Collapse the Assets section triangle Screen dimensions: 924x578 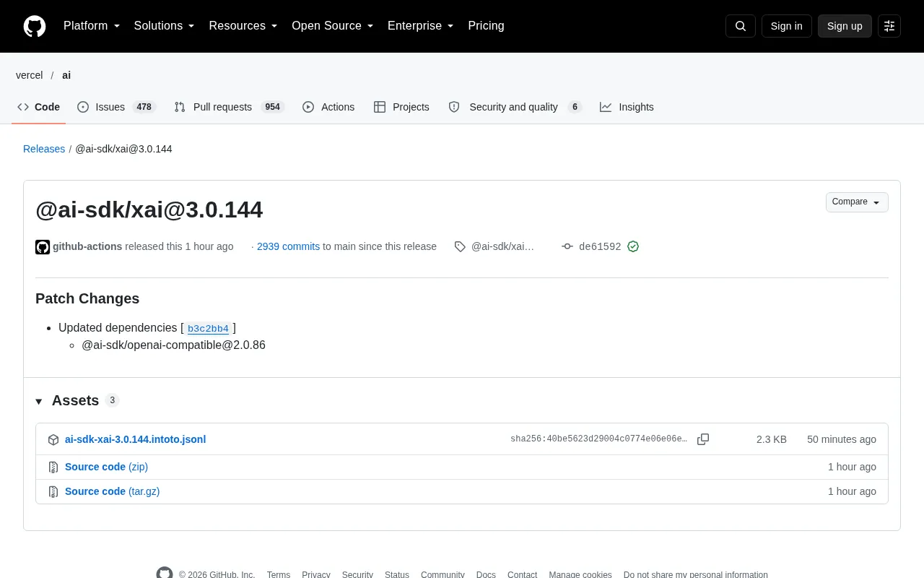pyautogui.click(x=39, y=402)
